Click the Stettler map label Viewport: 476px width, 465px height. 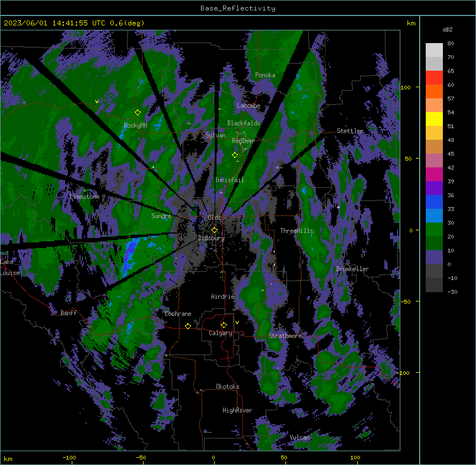(x=350, y=131)
